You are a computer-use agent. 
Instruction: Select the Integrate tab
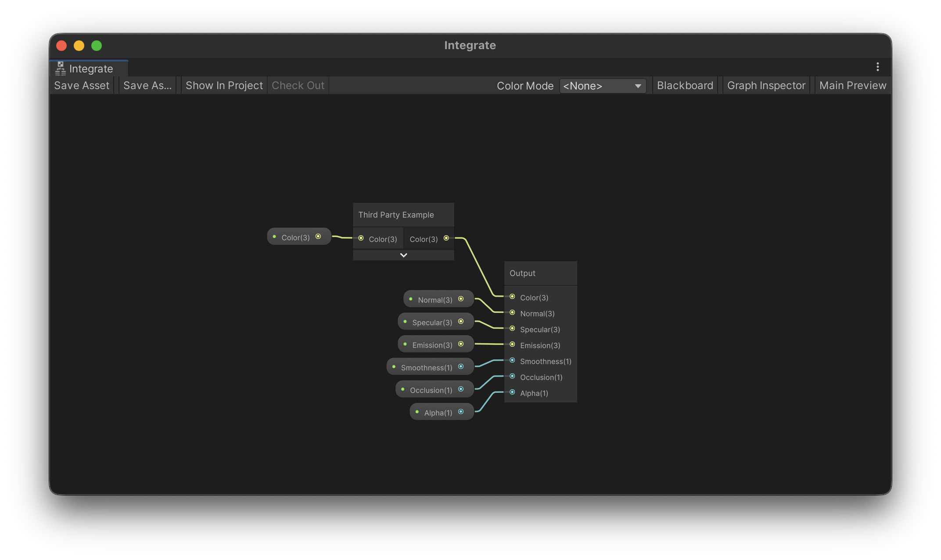pos(91,69)
